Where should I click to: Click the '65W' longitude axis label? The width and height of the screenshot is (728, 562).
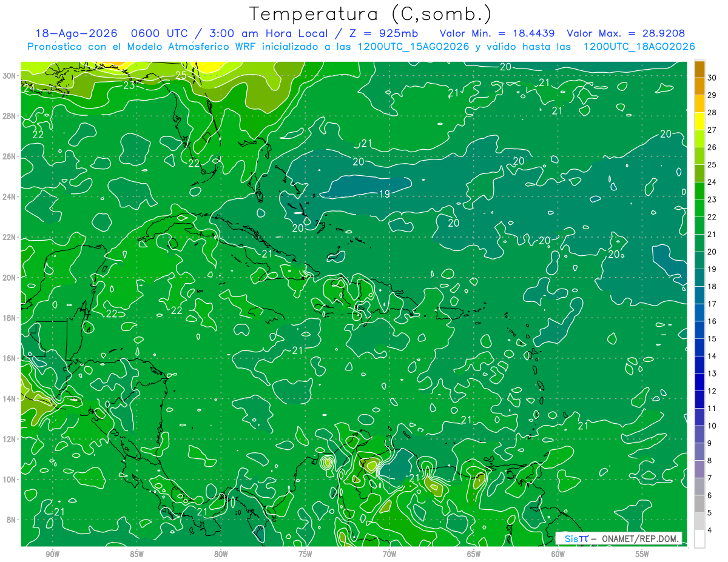pyautogui.click(x=474, y=554)
